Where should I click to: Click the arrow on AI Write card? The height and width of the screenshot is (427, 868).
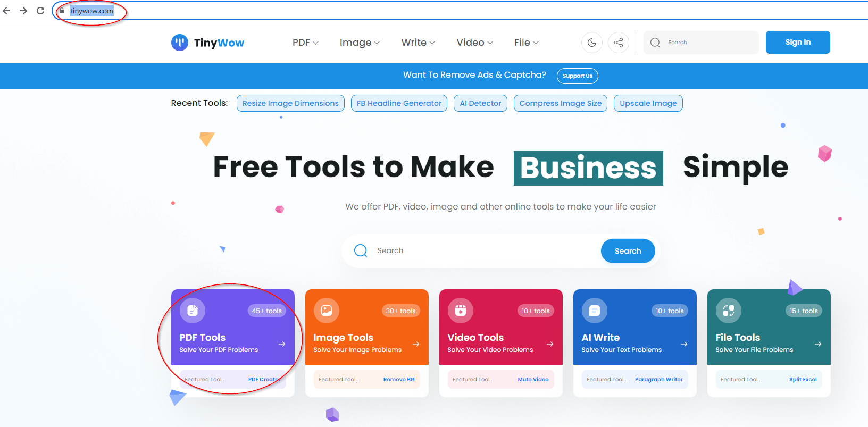coord(684,344)
